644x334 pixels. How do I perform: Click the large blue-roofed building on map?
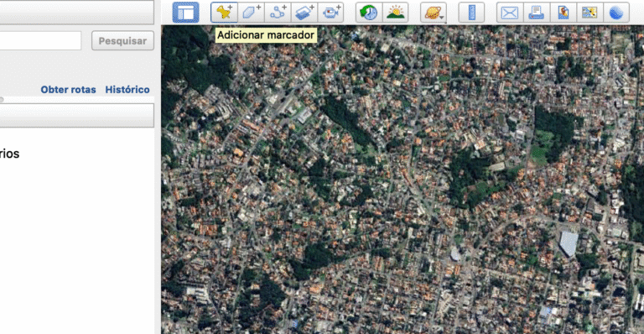pyautogui.click(x=569, y=243)
